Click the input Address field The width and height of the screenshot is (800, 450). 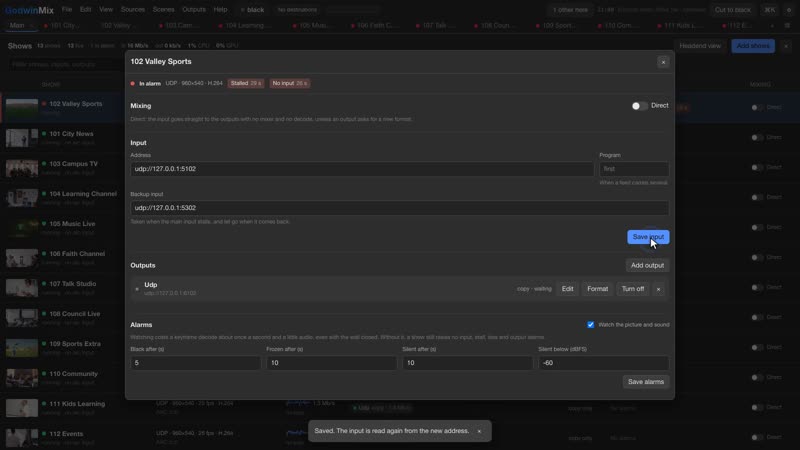click(x=362, y=169)
